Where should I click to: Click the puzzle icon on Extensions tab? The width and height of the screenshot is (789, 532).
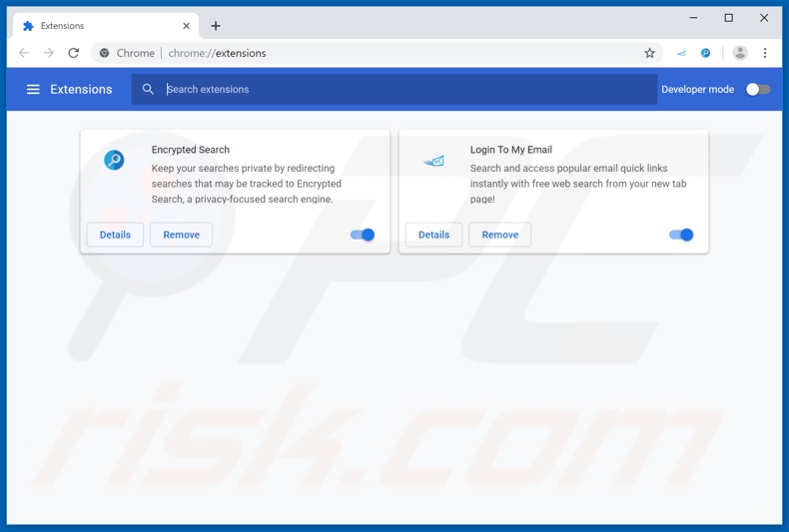tap(28, 26)
